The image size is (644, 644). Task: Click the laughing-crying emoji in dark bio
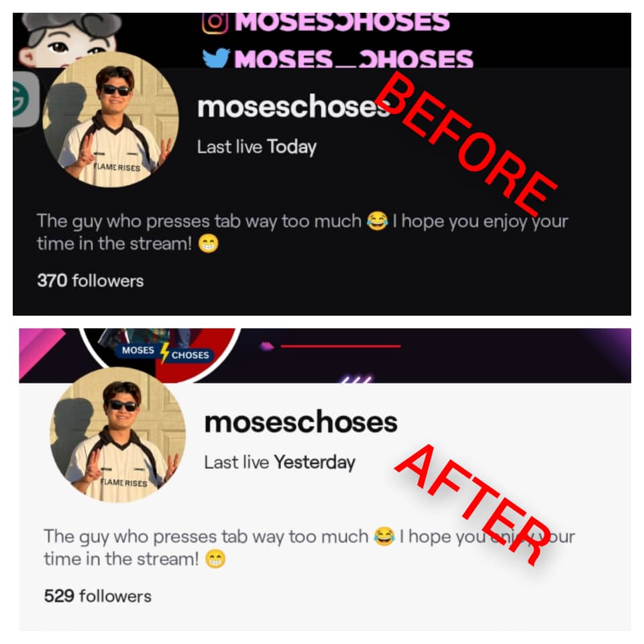click(377, 221)
